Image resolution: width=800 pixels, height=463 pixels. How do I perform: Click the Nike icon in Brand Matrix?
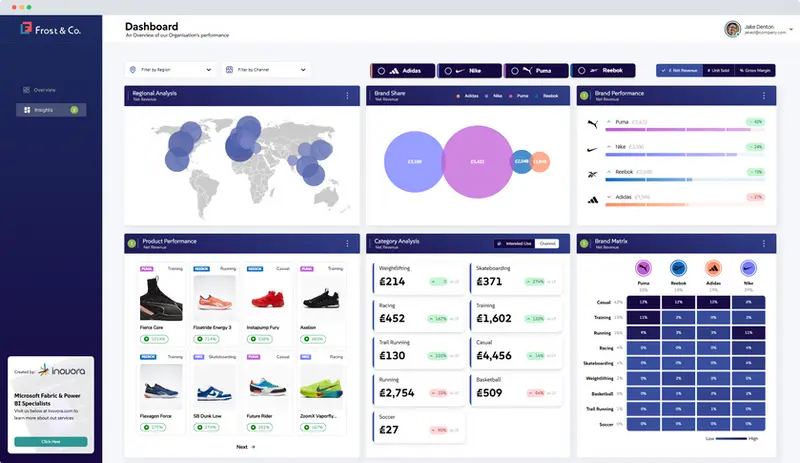click(748, 268)
